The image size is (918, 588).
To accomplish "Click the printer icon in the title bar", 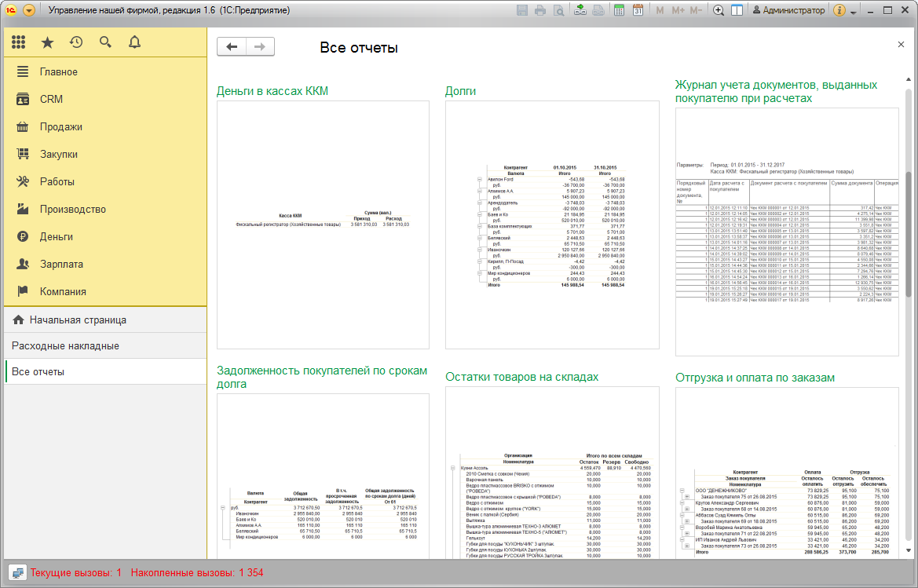I will (x=540, y=10).
